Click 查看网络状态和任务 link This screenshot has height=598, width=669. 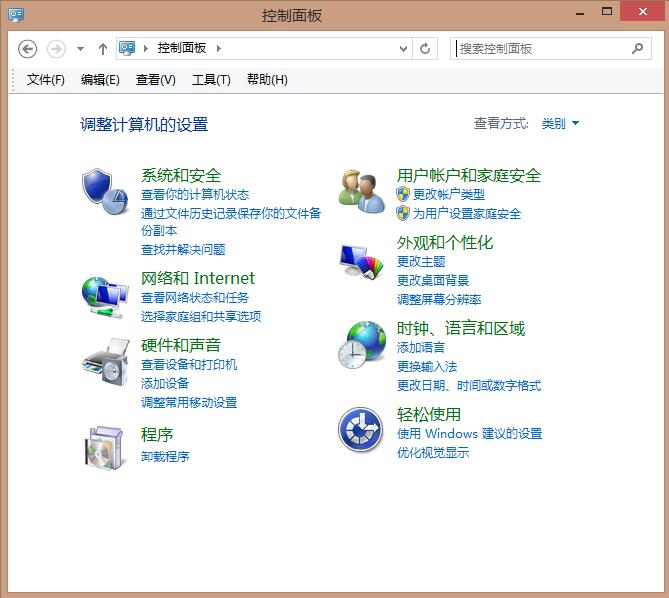pyautogui.click(x=195, y=298)
